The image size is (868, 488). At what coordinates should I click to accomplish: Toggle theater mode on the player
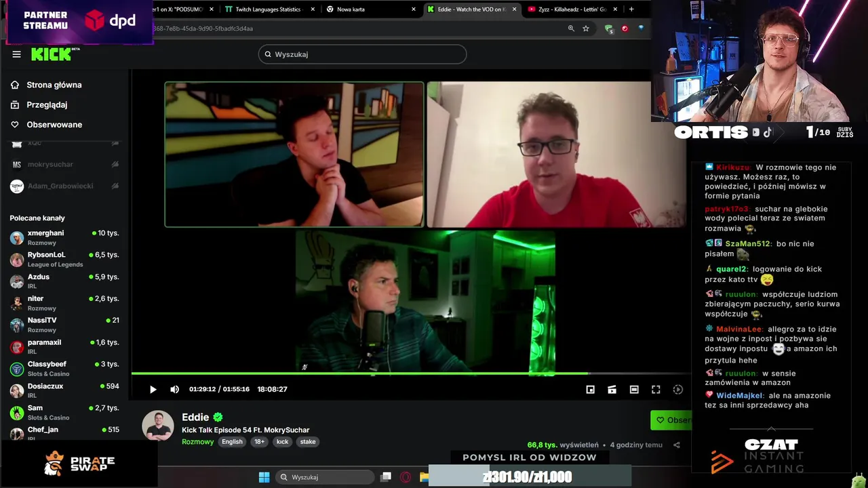[x=634, y=390]
